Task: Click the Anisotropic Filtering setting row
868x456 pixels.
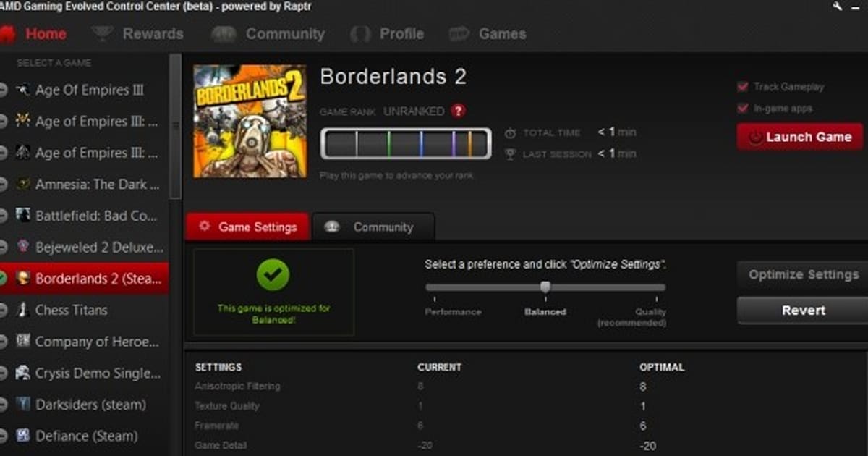Action: point(526,387)
